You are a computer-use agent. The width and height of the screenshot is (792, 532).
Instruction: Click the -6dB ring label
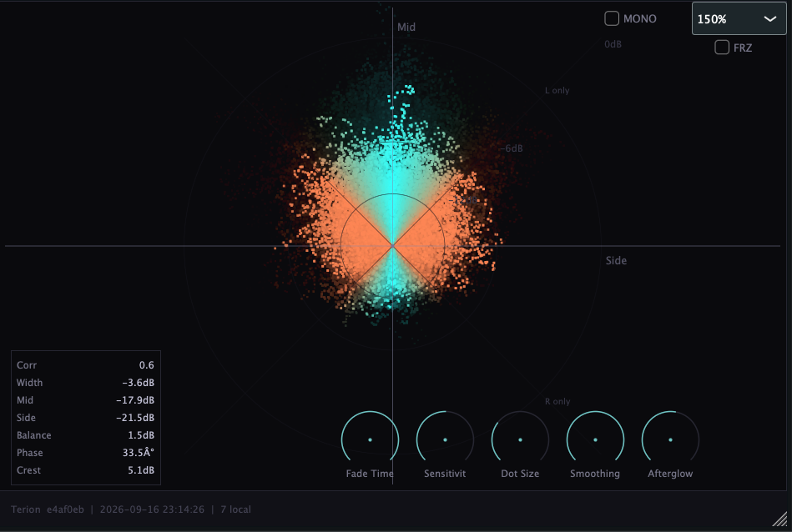512,148
